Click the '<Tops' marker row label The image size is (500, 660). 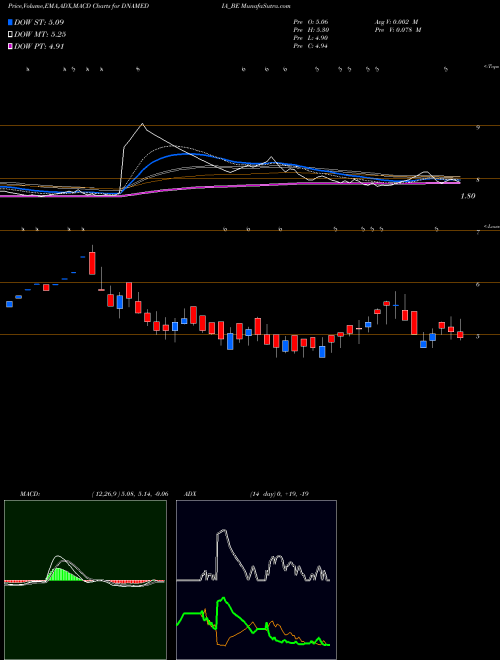(x=491, y=67)
